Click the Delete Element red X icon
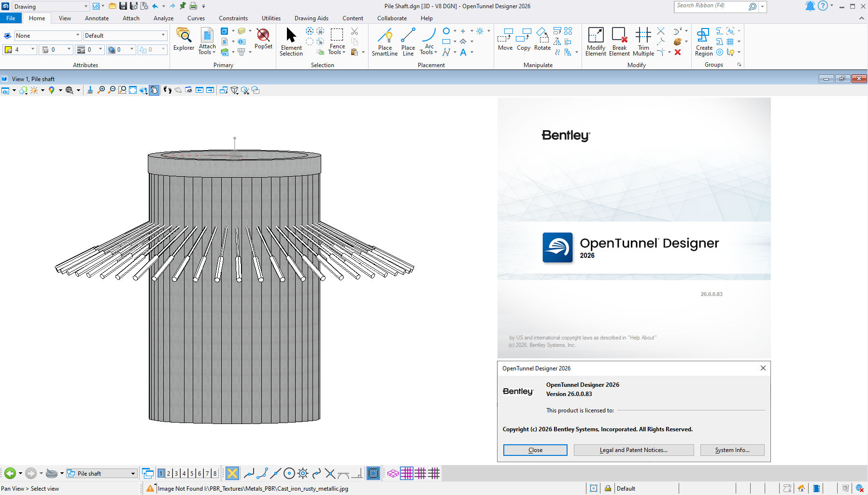 click(678, 52)
